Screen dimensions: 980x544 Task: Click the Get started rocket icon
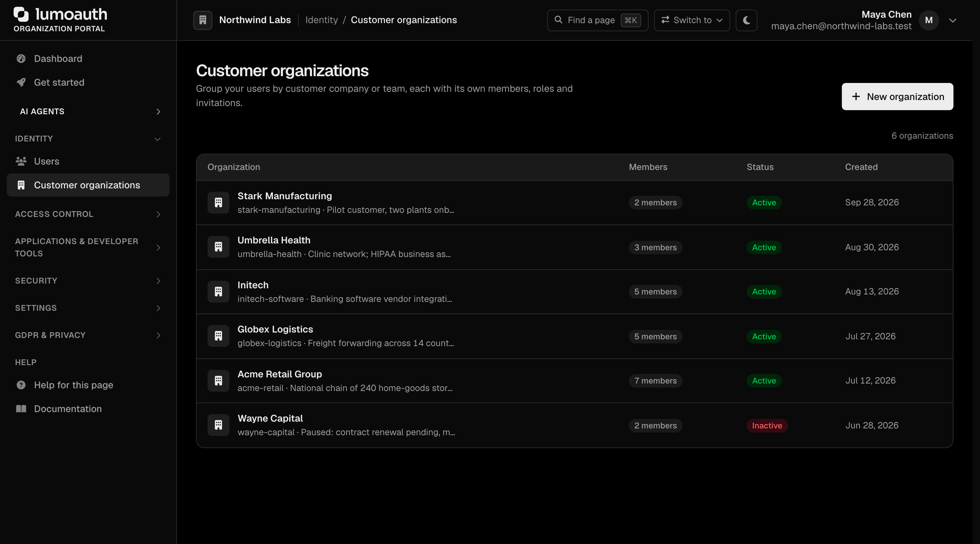point(21,83)
